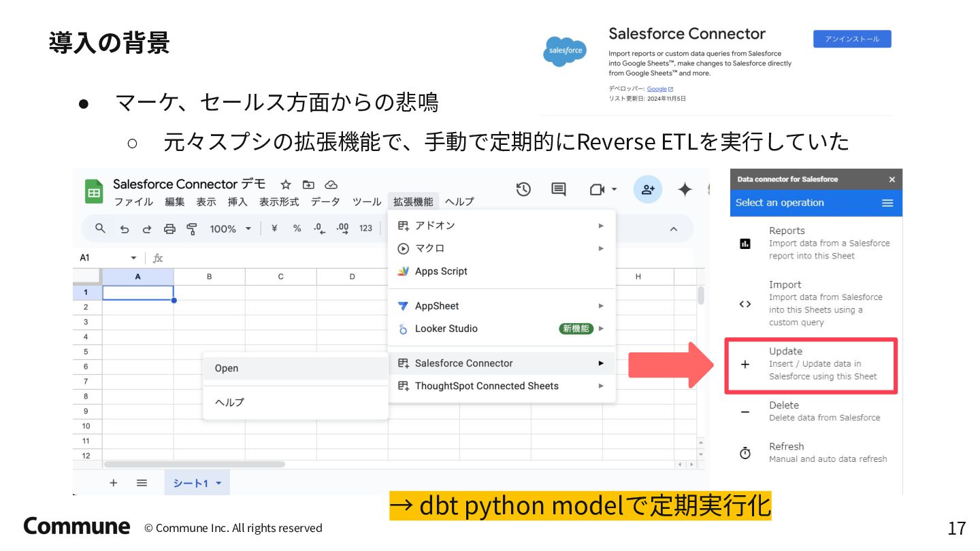This screenshot has width=980, height=551.
Task: Star the Salesforce Connector デモ document
Action: pos(286,184)
